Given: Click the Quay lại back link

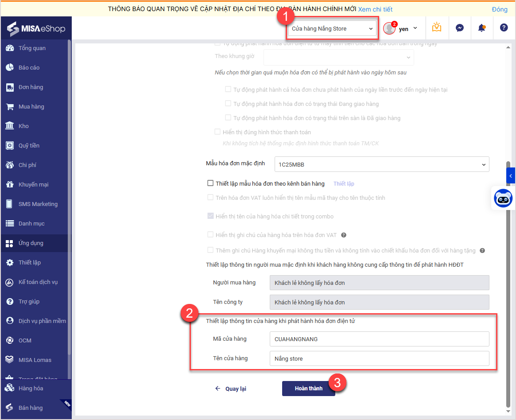Looking at the screenshot, I should click(x=231, y=389).
